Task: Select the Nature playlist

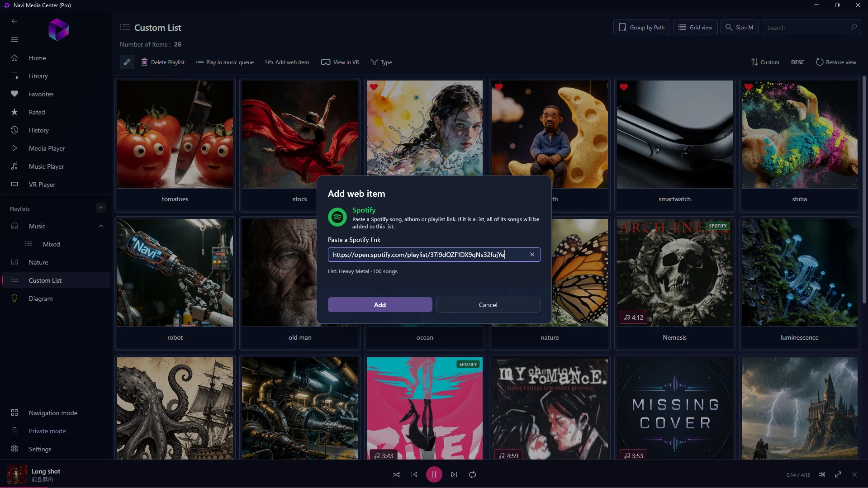Action: [x=56, y=262]
